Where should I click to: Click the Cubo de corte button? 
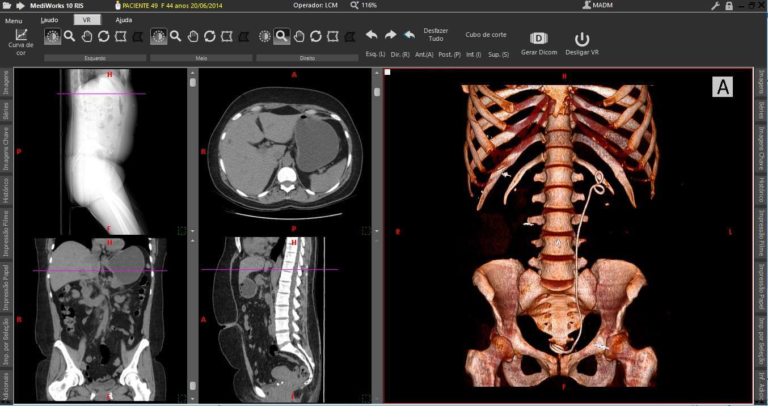486,35
